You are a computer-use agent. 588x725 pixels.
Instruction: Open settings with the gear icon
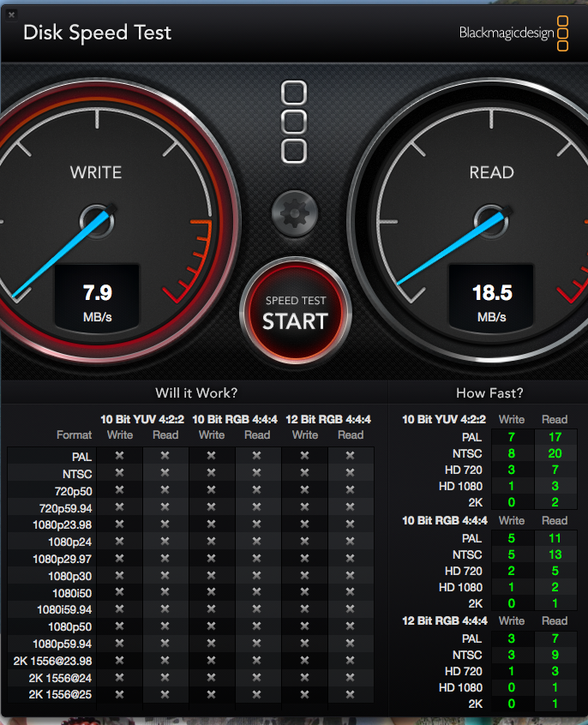[x=294, y=210]
